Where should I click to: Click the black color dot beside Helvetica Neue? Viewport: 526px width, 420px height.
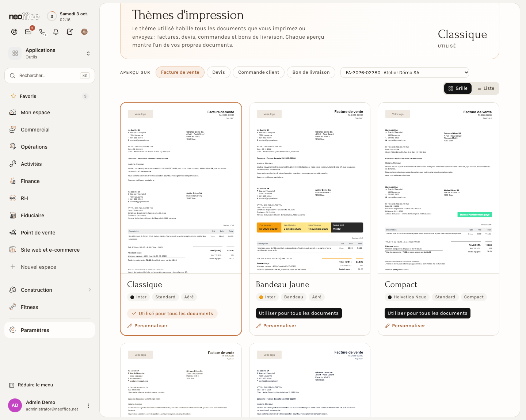(390, 297)
